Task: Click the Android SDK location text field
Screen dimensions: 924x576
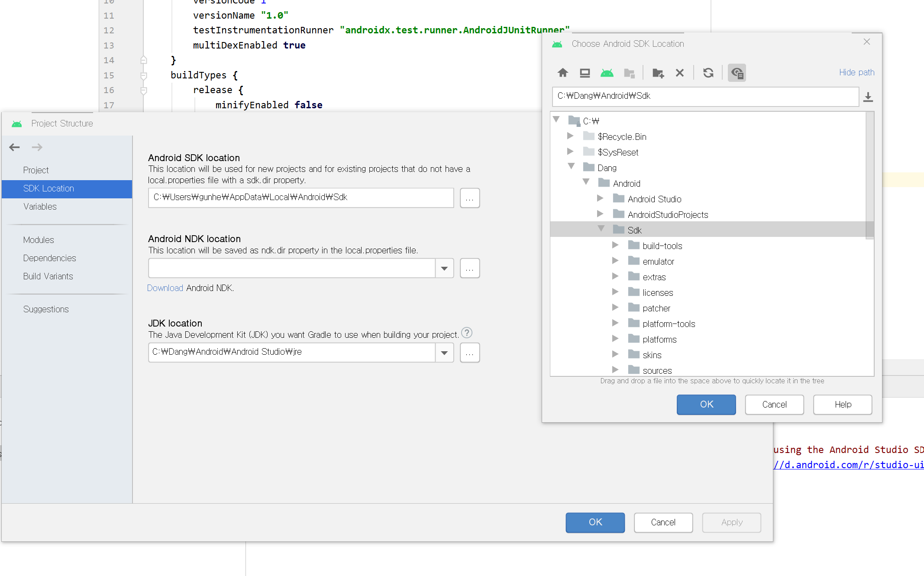Action: coord(300,197)
